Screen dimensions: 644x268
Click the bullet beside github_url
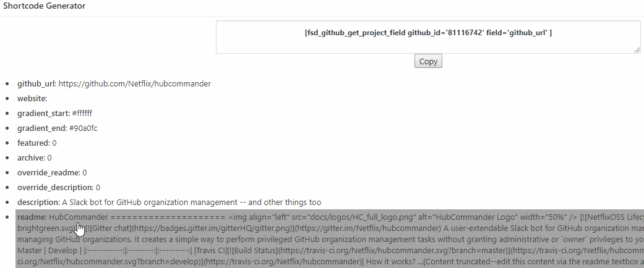7,84
